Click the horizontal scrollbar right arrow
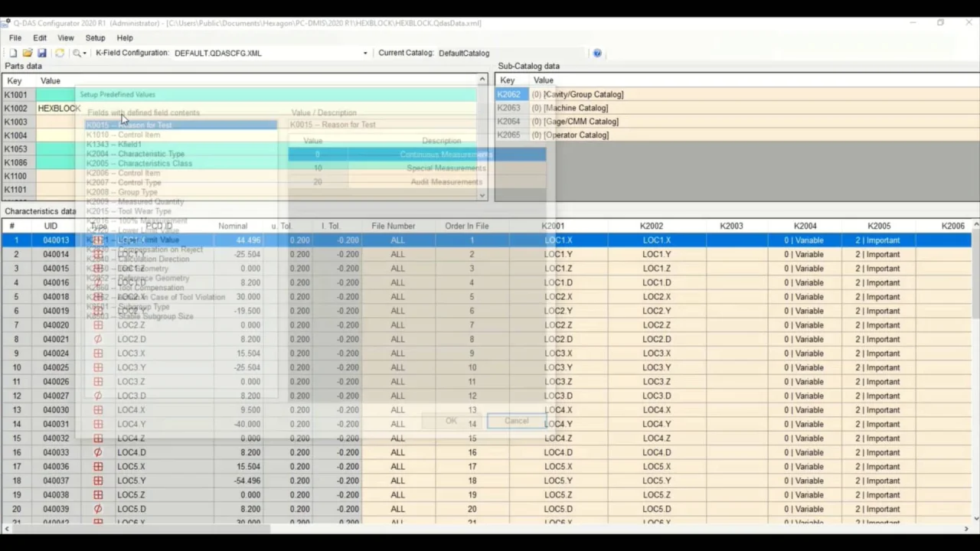 point(967,529)
